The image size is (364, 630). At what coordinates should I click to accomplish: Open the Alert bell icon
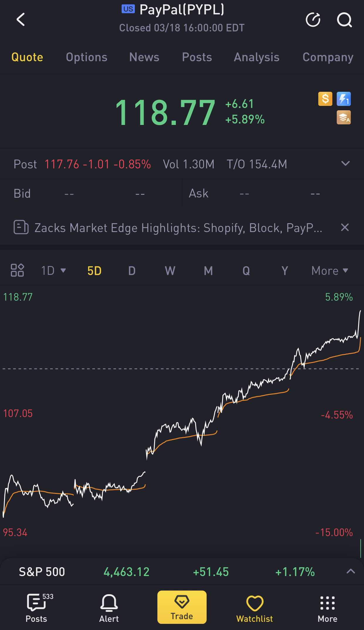(x=109, y=607)
